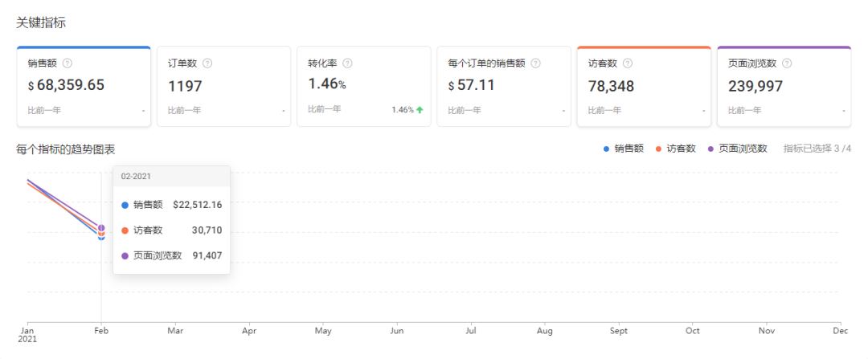Select the 每个订单的销售额 metric card
868x359 pixels.
(504, 87)
